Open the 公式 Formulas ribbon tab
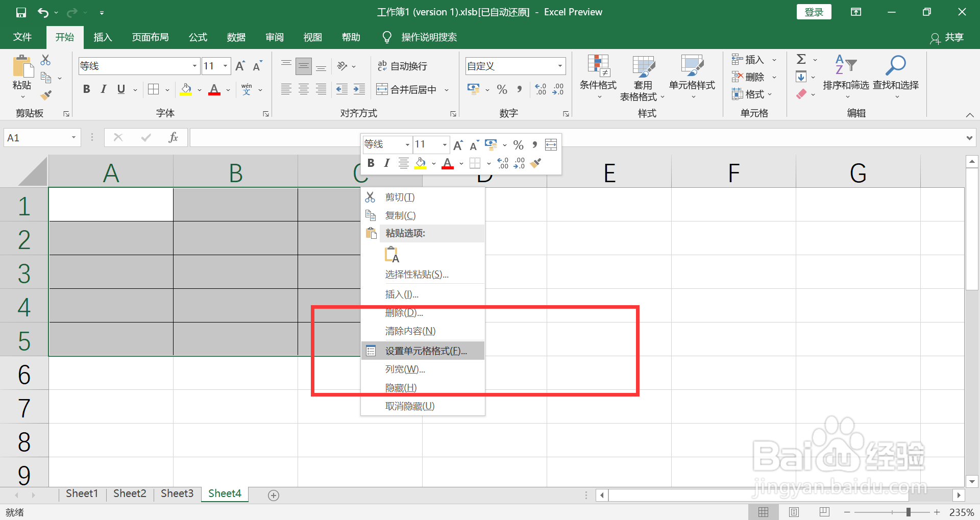This screenshot has width=980, height=520. [x=198, y=37]
